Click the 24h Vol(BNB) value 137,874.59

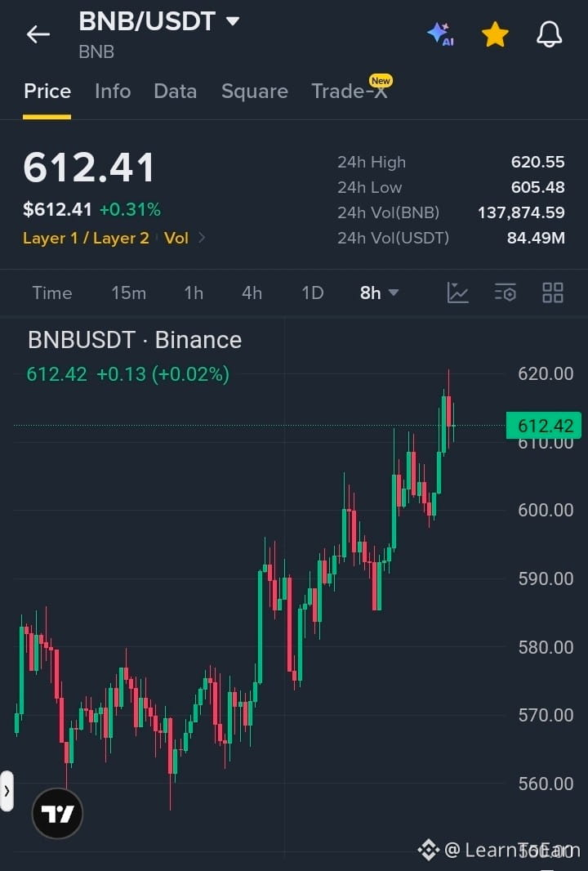[521, 212]
